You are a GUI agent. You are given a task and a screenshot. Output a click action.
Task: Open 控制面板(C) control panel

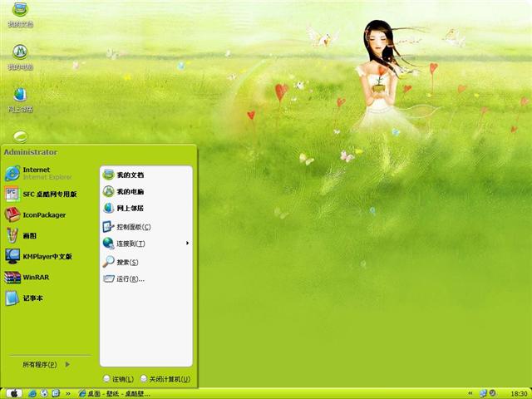tap(127, 227)
